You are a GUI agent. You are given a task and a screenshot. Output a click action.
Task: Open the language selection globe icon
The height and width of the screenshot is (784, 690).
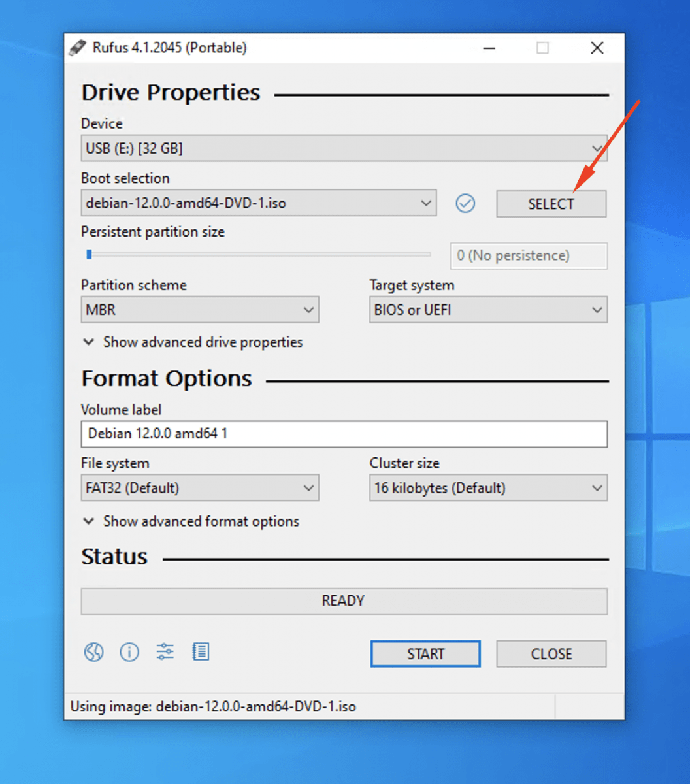point(93,651)
